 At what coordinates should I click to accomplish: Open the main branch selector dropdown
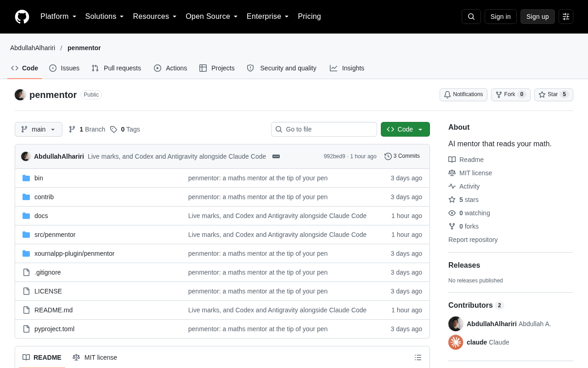(x=39, y=129)
